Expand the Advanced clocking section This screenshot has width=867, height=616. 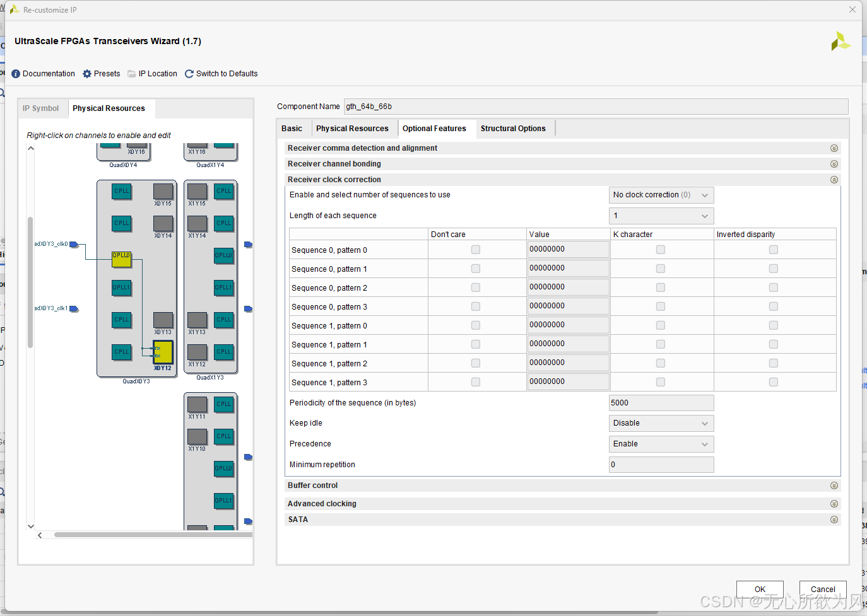pos(834,504)
